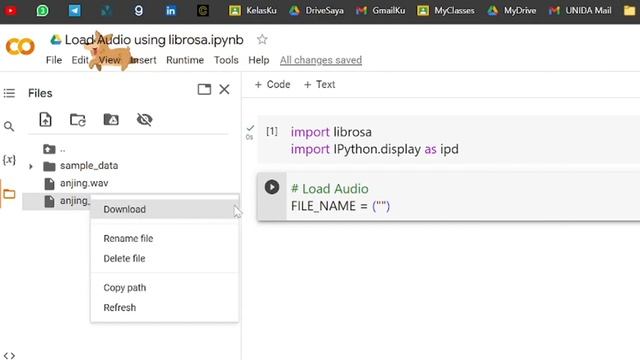The height and width of the screenshot is (360, 640).
Task: Expand the sample_data folder arrow
Action: [x=31, y=166]
